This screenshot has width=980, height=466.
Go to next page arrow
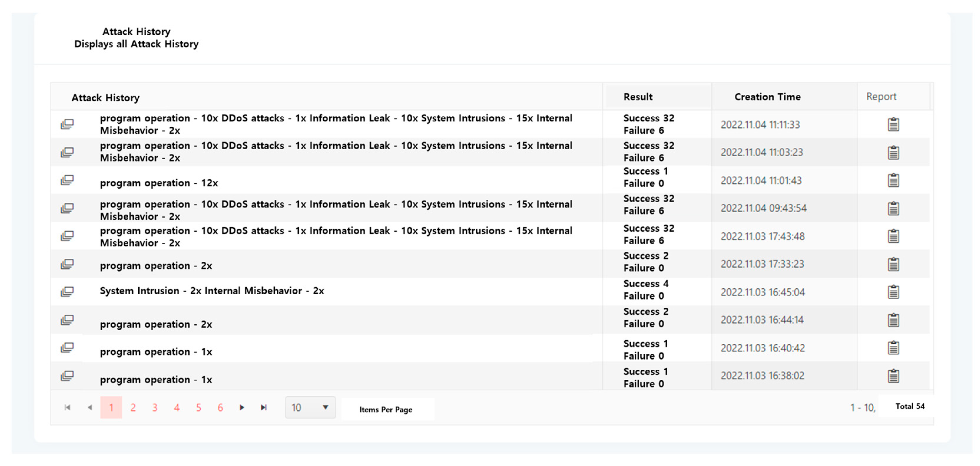coord(242,408)
